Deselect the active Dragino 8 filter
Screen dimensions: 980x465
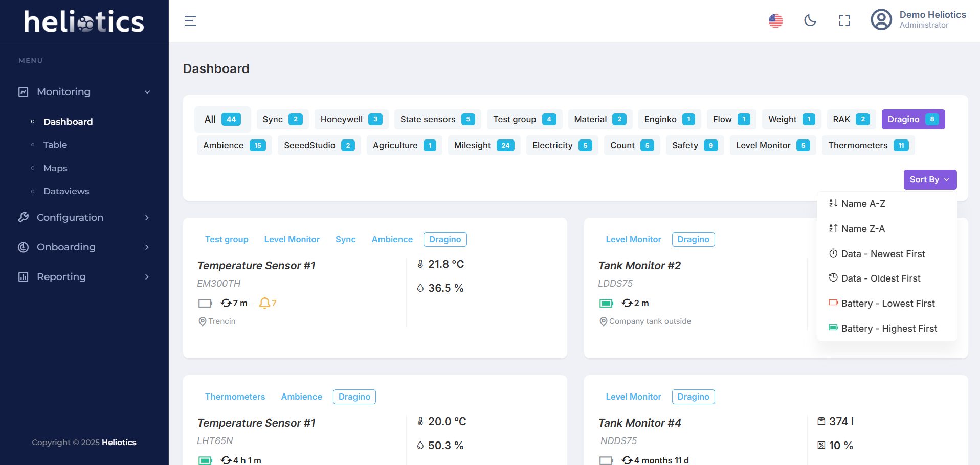click(913, 119)
